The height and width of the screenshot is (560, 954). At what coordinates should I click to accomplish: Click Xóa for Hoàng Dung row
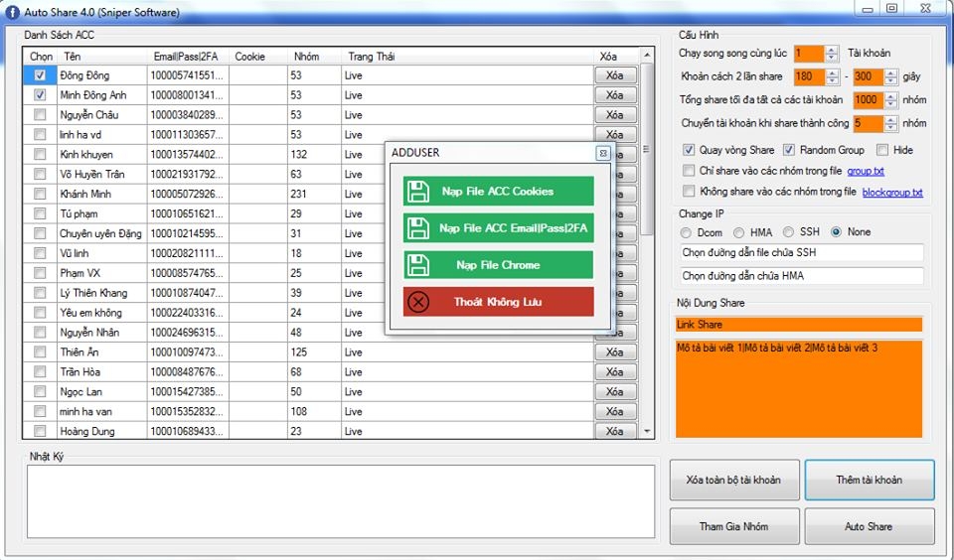(x=615, y=431)
